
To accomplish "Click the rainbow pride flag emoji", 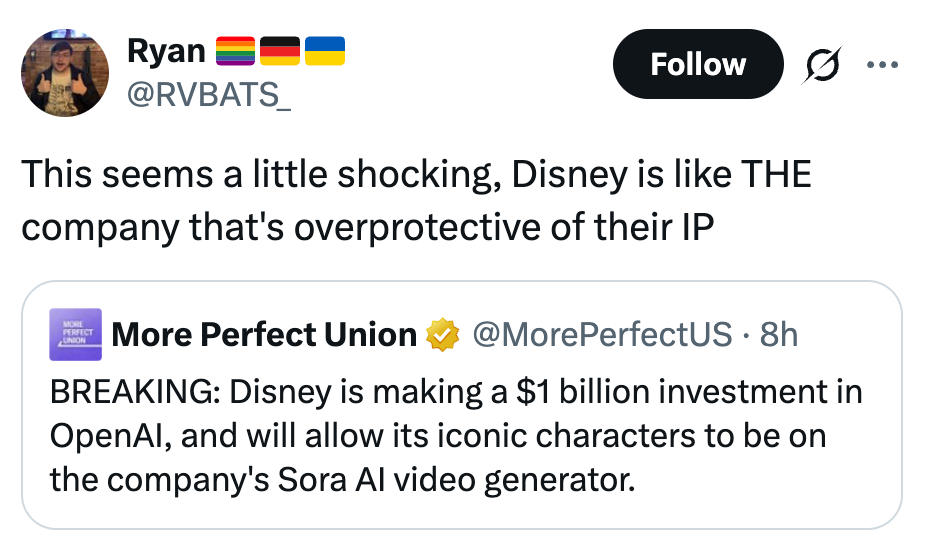I will point(236,50).
